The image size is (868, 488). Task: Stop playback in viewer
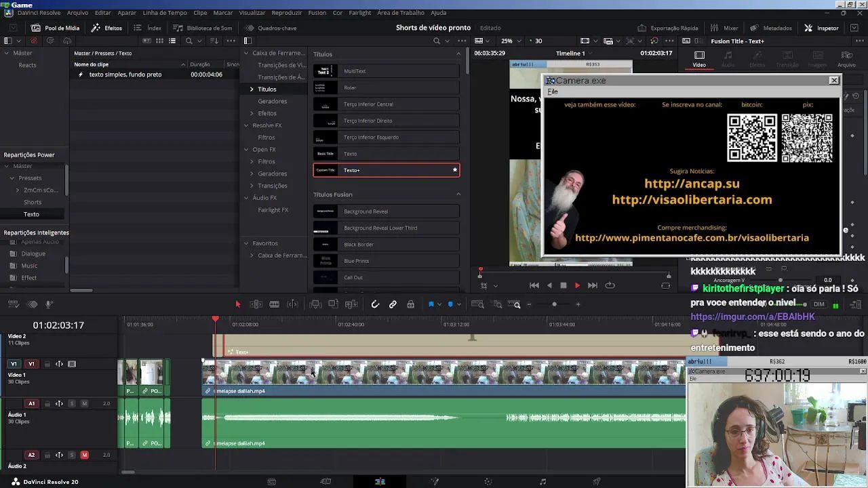[x=563, y=285]
